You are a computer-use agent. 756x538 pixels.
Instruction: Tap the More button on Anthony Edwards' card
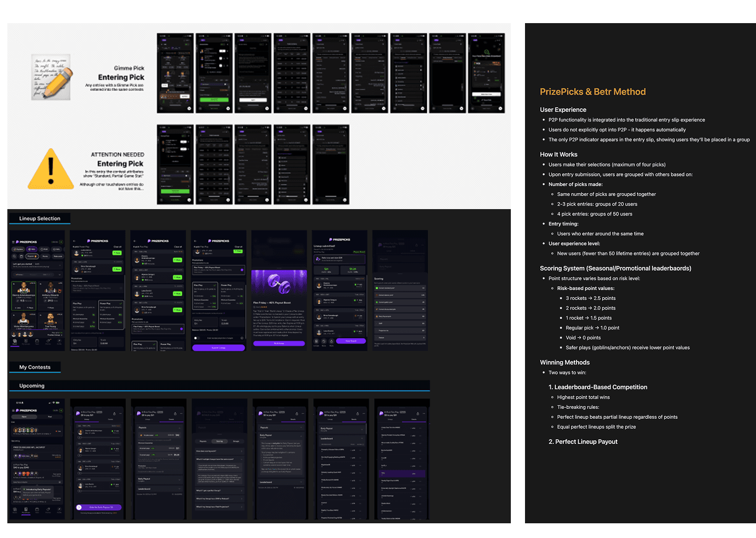pyautogui.click(x=50, y=307)
